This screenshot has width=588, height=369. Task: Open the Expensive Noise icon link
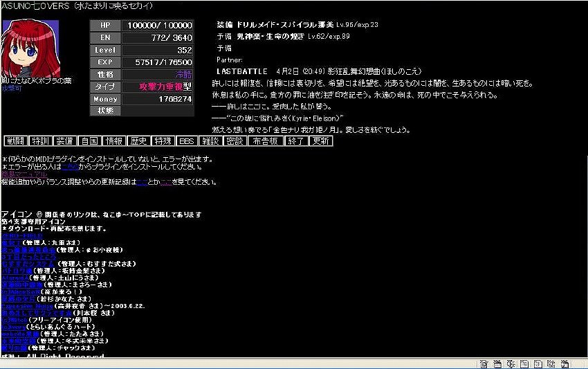click(27, 305)
